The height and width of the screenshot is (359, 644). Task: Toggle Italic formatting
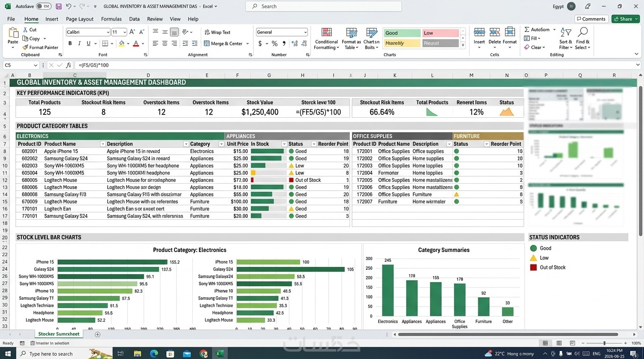(80, 43)
